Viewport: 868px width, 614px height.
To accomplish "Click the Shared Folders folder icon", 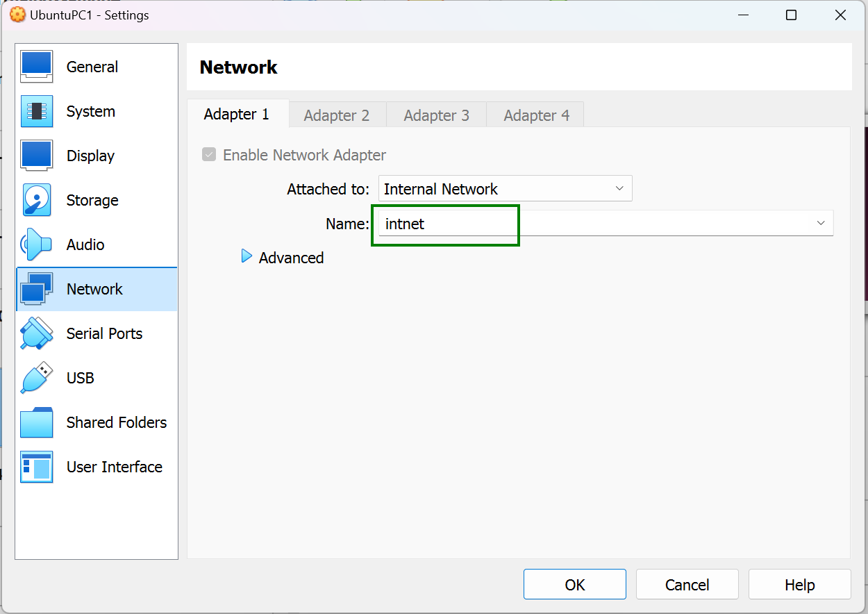I will tap(37, 422).
